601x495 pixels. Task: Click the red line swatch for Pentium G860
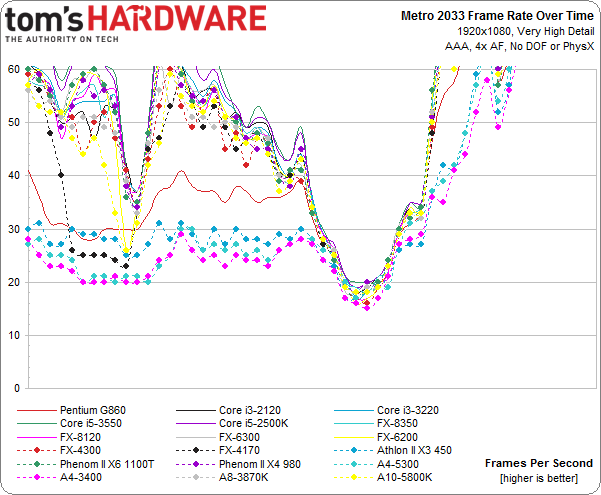36,411
